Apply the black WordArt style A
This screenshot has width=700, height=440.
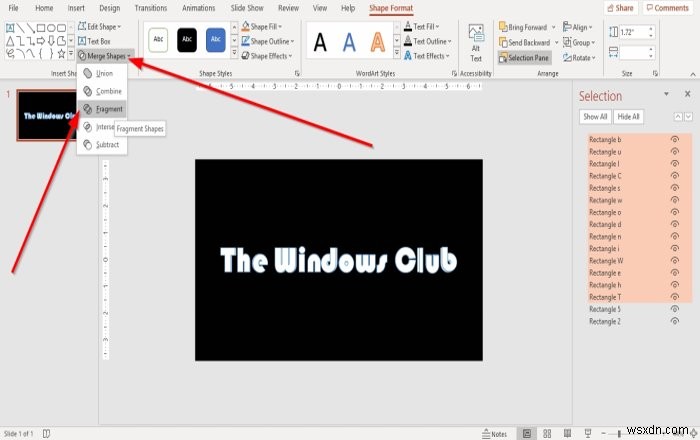320,43
